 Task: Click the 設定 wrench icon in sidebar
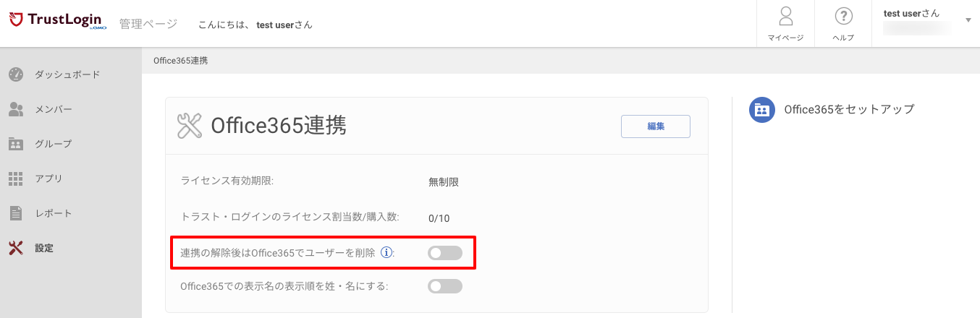(16, 248)
